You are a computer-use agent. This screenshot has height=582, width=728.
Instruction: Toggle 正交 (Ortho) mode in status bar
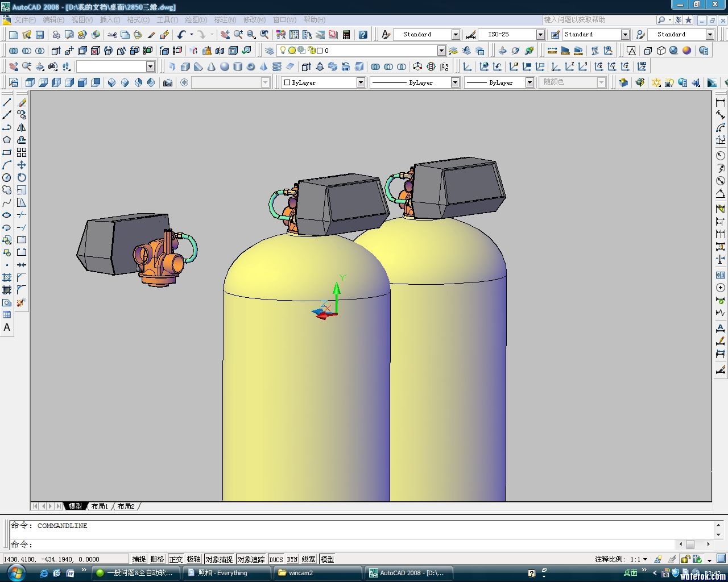point(176,559)
